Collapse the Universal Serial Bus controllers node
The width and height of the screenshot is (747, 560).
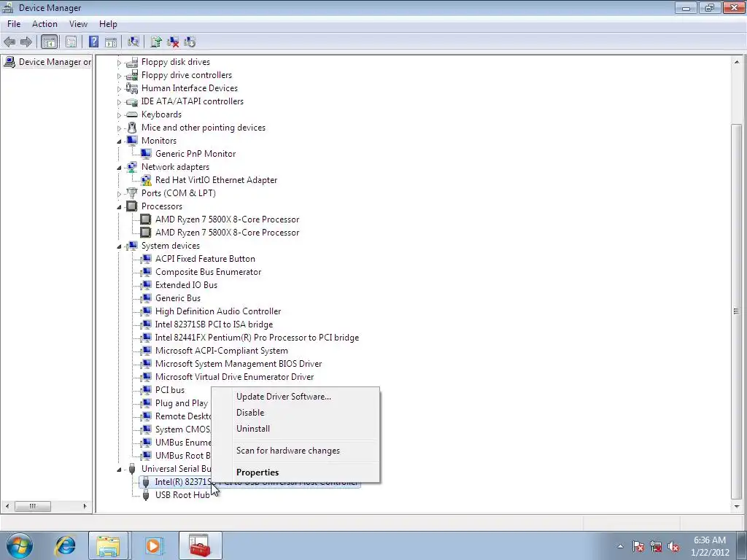[x=119, y=469]
